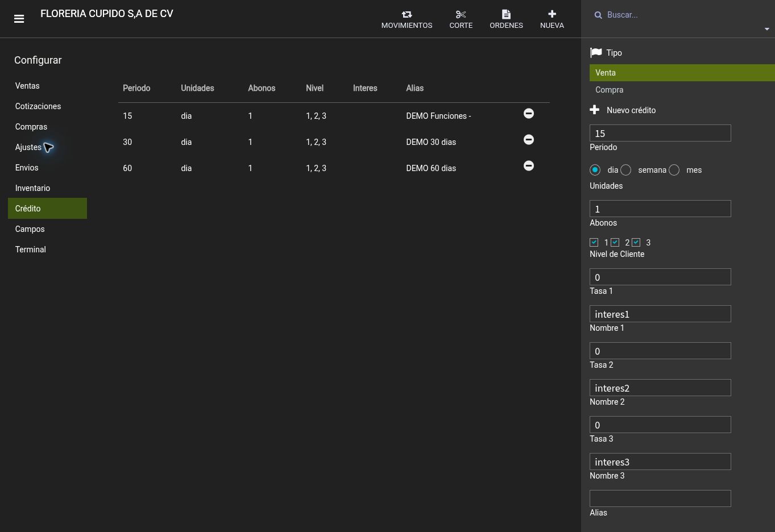Go to Envios configuration section

(x=47, y=168)
